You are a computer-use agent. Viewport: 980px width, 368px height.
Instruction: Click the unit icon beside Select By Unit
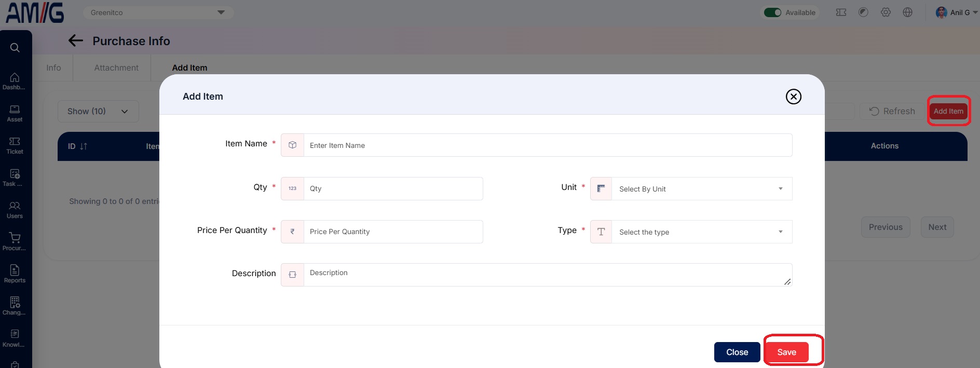click(601, 188)
